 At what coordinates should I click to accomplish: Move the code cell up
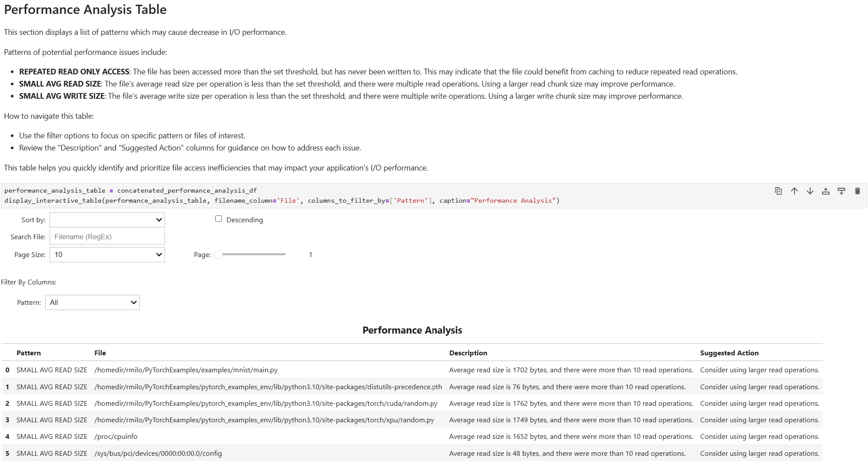click(794, 191)
